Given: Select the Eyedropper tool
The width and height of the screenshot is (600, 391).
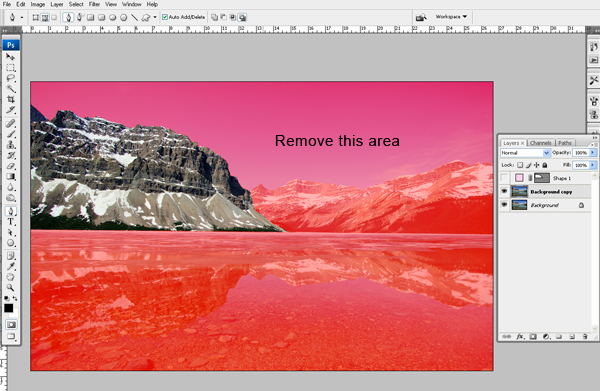Looking at the screenshot, I should [10, 267].
